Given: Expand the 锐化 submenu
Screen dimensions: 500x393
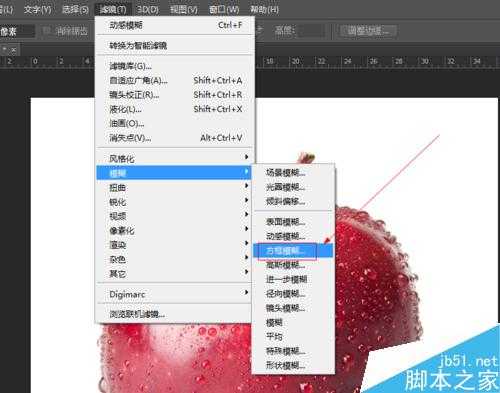Looking at the screenshot, I should (175, 202).
